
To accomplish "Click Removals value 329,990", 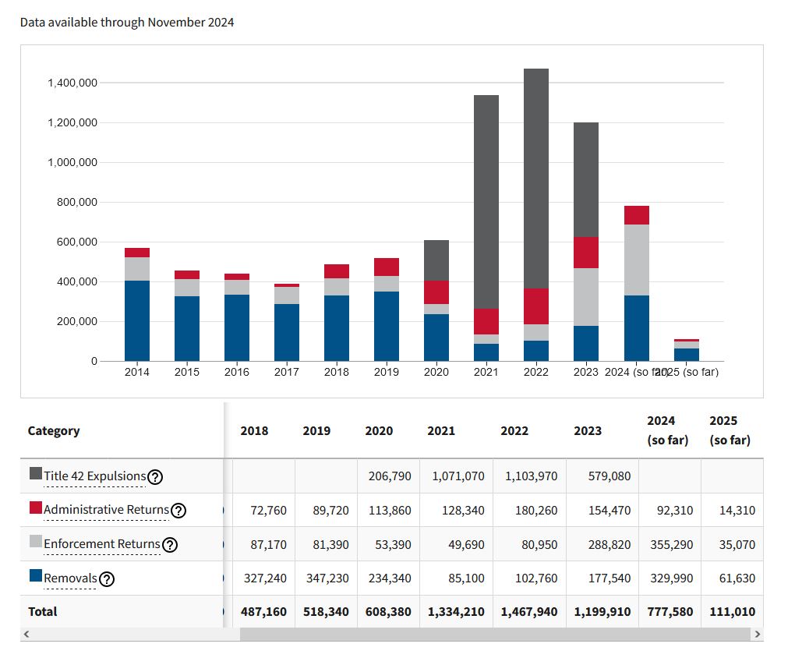I will click(x=672, y=578).
